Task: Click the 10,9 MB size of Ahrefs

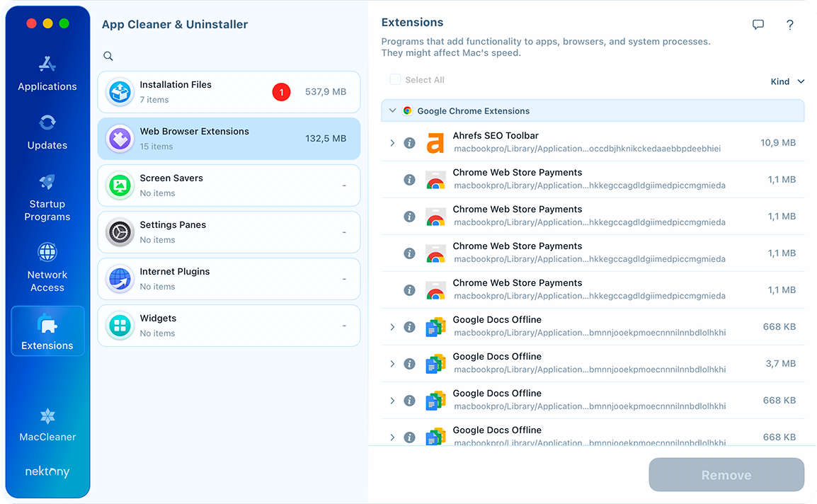Action: coord(778,143)
